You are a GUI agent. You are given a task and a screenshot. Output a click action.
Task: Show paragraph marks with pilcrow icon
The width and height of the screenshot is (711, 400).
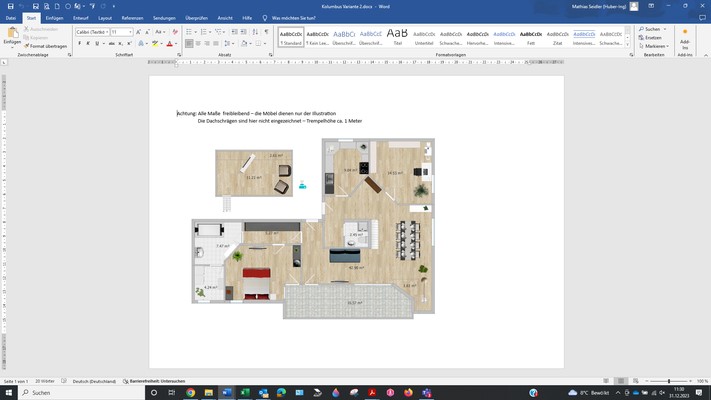[x=264, y=32]
